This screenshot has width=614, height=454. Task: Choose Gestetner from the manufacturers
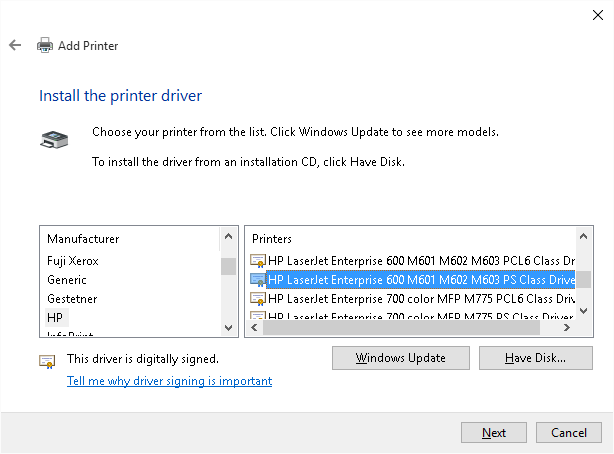coord(72,299)
